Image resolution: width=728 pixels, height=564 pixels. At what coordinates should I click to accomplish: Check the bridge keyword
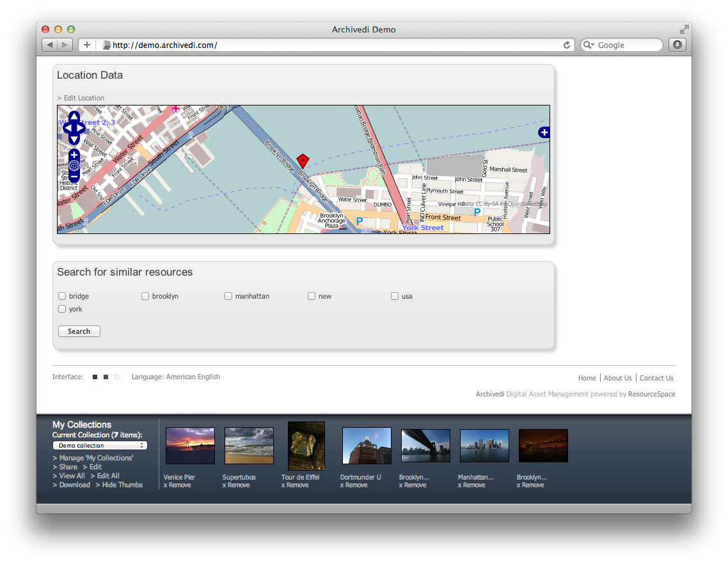pyautogui.click(x=62, y=296)
